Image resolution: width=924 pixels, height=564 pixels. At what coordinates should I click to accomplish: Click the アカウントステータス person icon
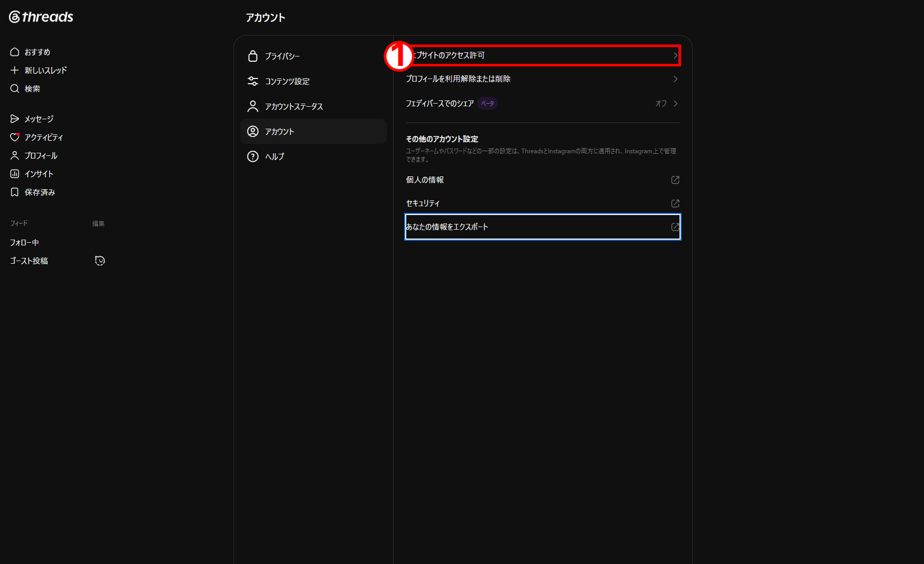coord(253,106)
